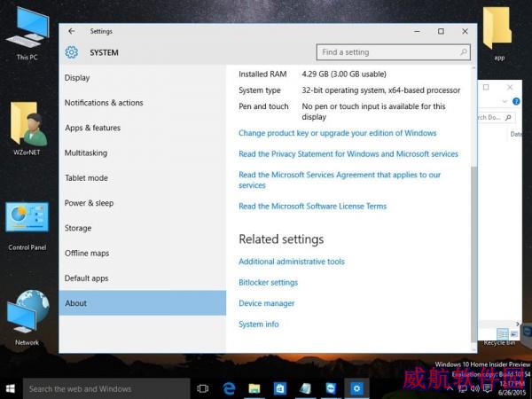
Task: Open Bitlocker settings link
Action: click(268, 283)
